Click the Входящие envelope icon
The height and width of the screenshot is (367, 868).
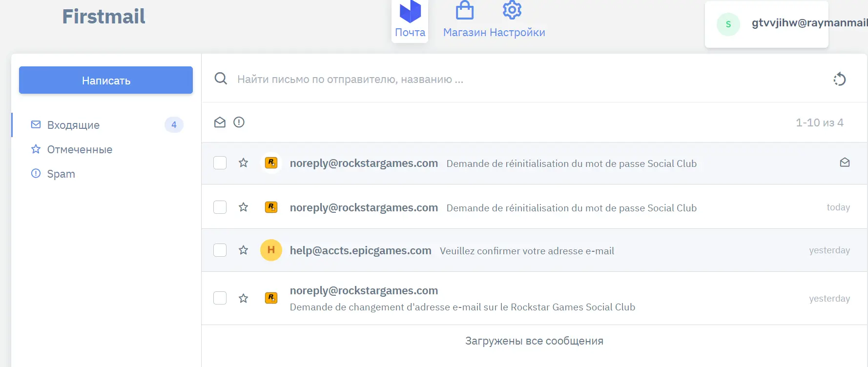[x=36, y=124]
